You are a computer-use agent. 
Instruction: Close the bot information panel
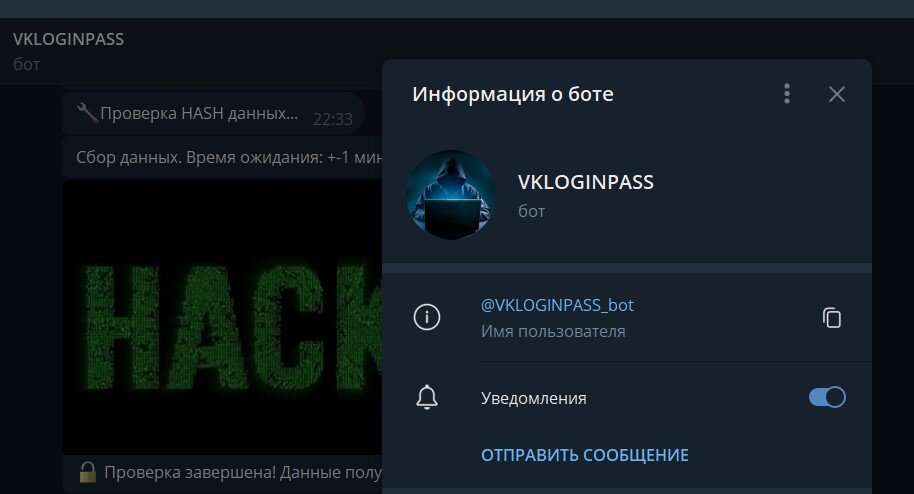(836, 94)
